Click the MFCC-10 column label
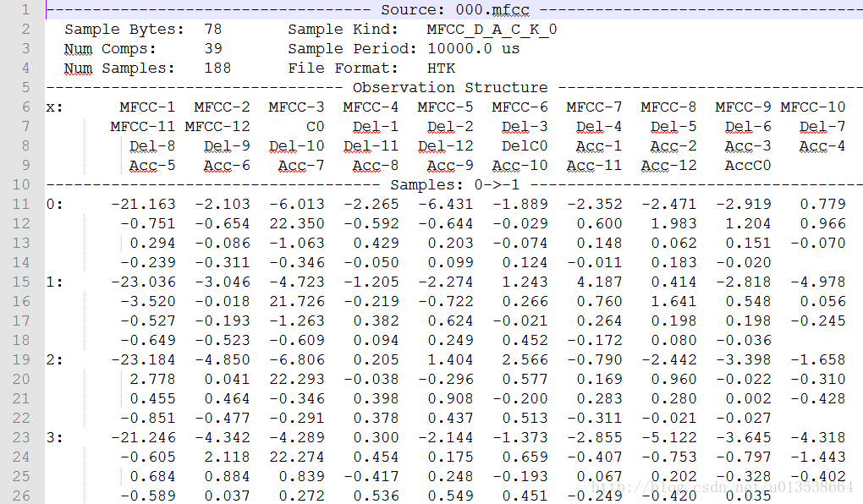 coord(813,107)
